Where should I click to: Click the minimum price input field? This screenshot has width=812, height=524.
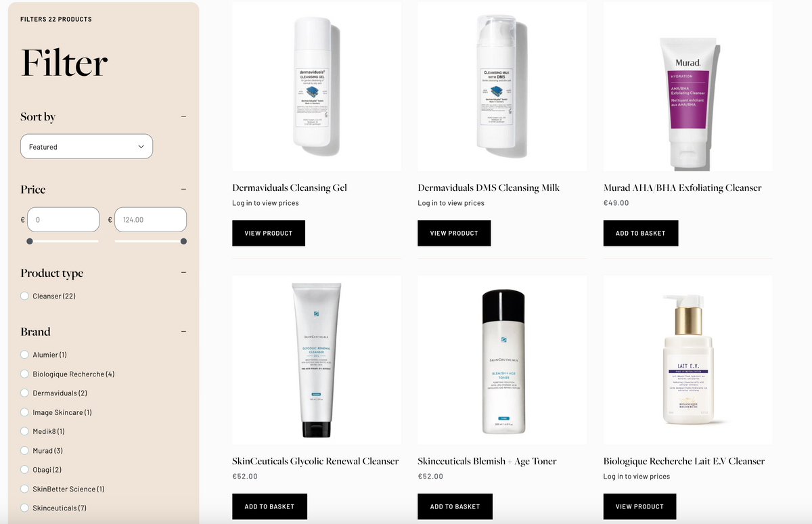point(63,219)
